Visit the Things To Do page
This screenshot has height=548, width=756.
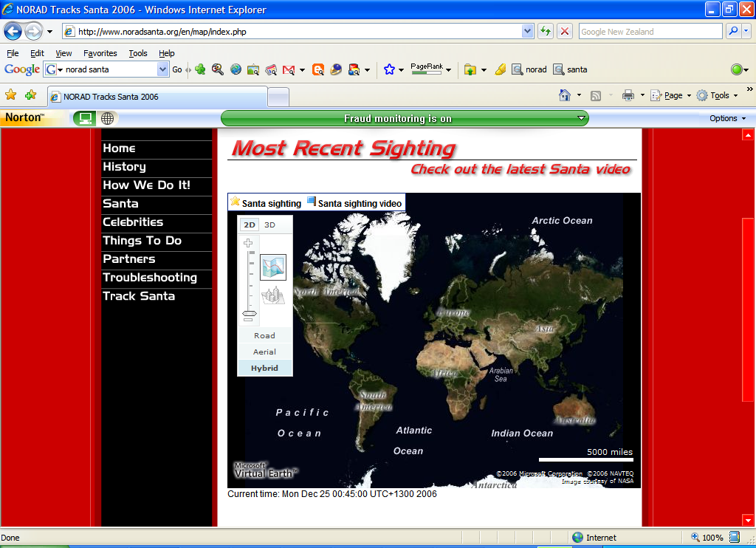pyautogui.click(x=142, y=240)
